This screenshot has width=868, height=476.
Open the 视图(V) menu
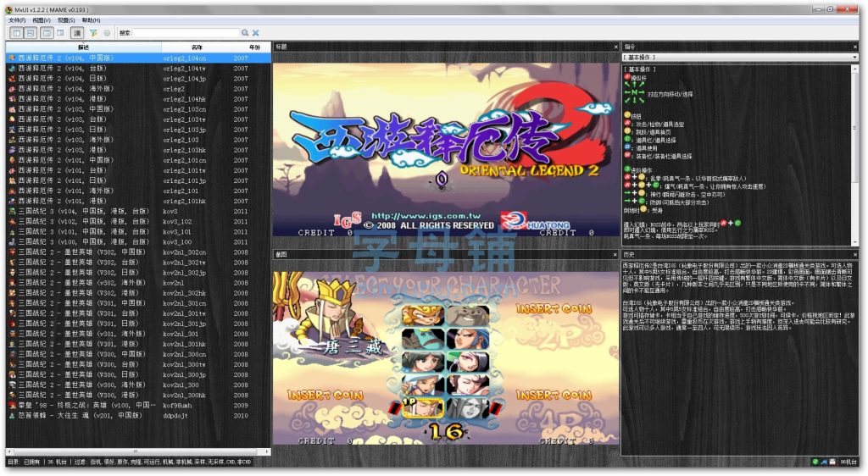tap(42, 20)
